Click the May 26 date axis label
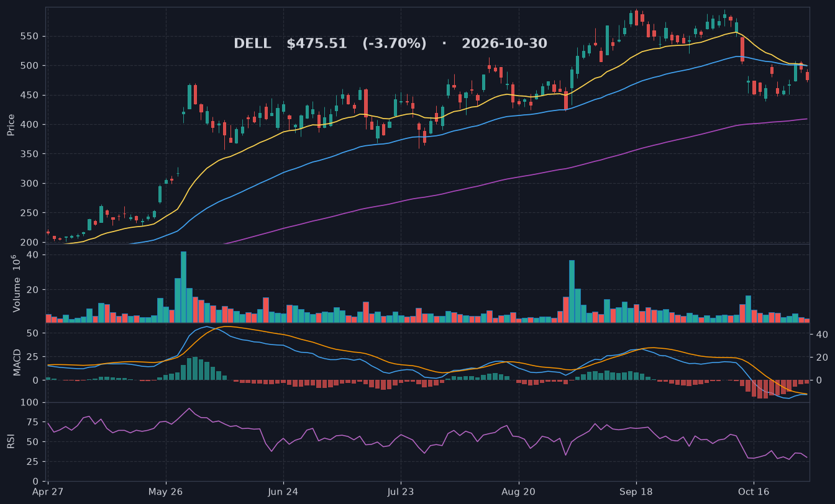The image size is (835, 504). (x=166, y=492)
